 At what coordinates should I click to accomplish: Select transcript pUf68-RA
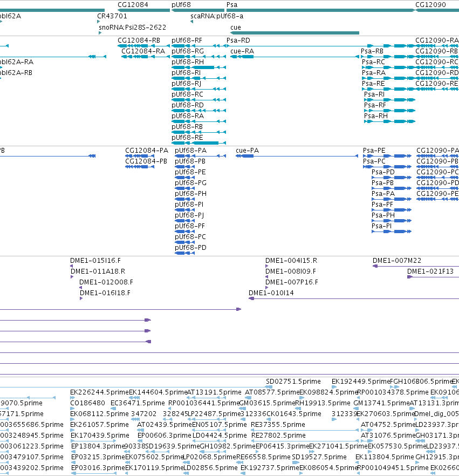point(198,121)
